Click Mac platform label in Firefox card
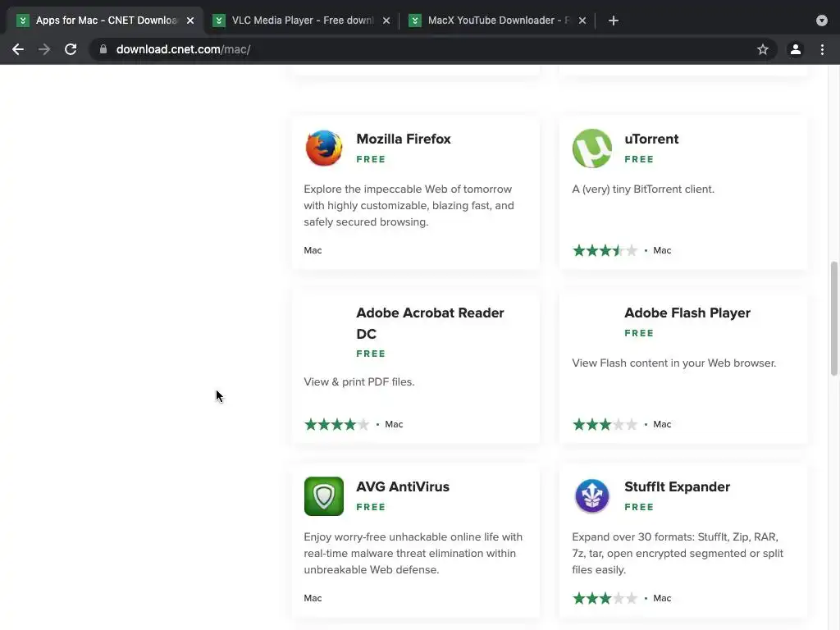Screen dimensions: 840x630 point(313,250)
